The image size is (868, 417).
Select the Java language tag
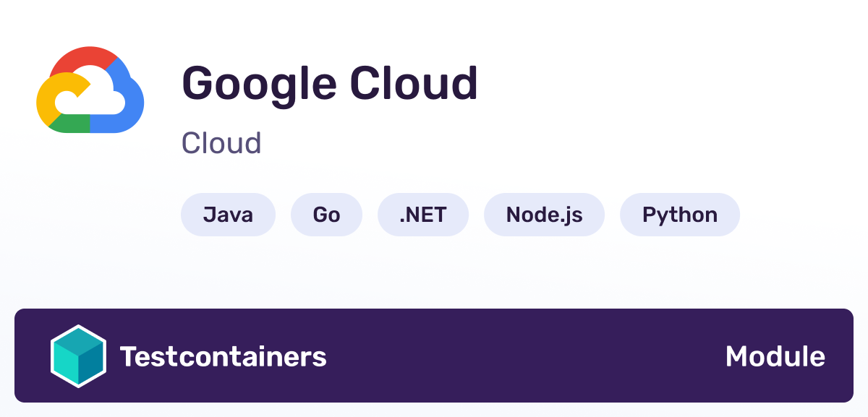click(228, 215)
